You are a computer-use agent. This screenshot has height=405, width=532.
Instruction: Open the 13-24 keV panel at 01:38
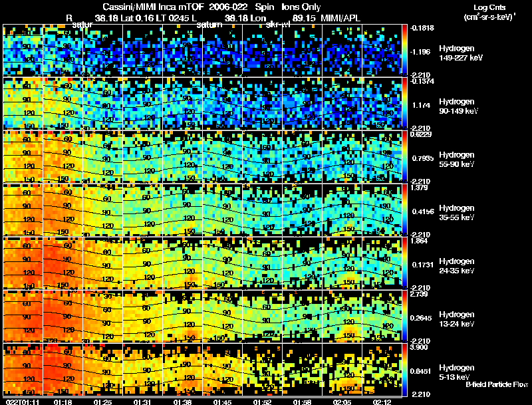(x=182, y=316)
